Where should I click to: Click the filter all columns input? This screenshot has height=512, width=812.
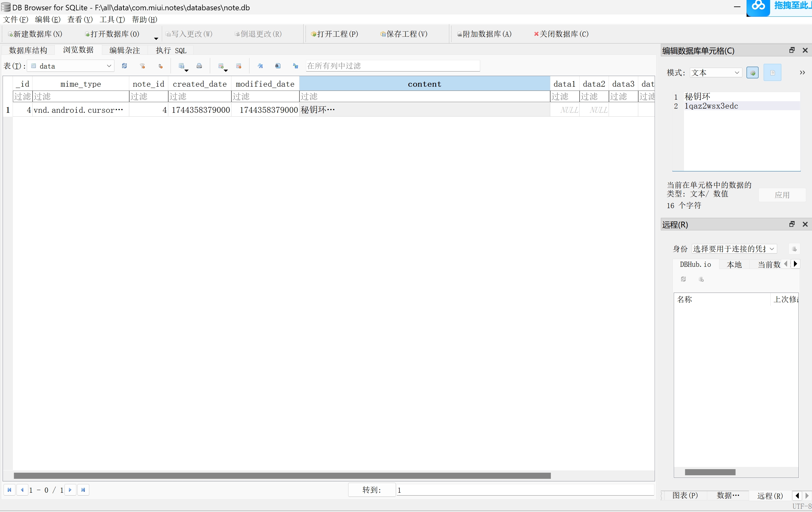pyautogui.click(x=392, y=66)
